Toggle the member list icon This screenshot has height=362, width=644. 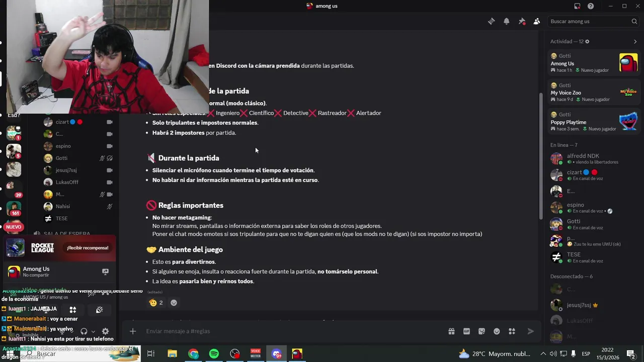[537, 21]
